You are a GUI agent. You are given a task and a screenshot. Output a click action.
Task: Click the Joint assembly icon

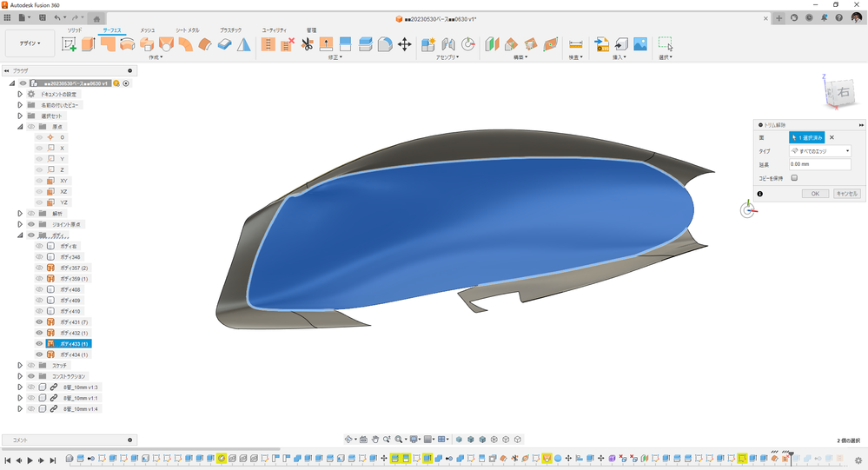pos(448,44)
